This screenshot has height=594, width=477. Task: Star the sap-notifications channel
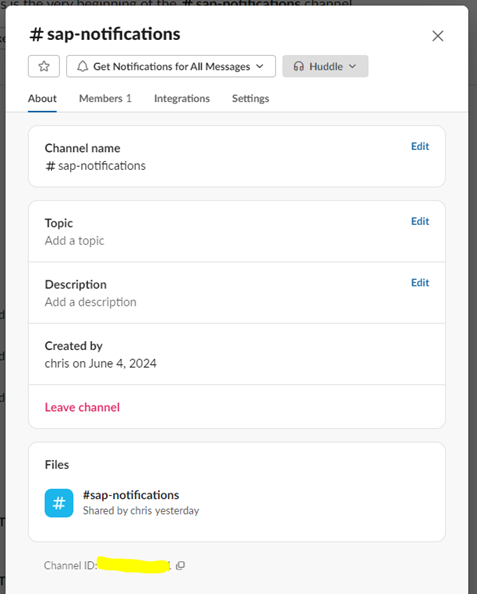44,66
